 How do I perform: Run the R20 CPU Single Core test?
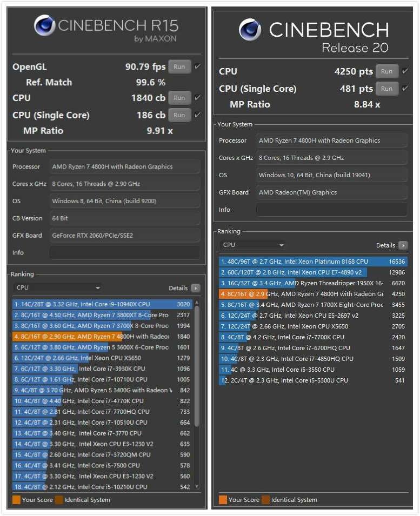(387, 89)
